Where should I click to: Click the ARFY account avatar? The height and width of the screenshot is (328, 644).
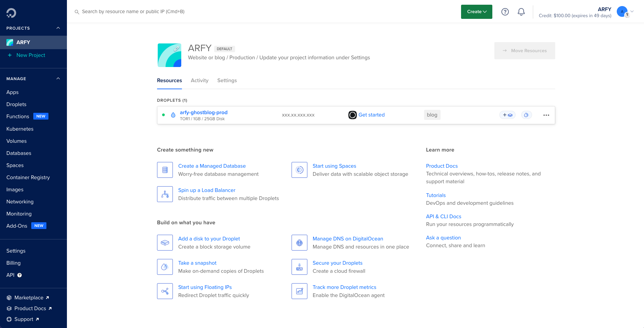[x=622, y=12]
